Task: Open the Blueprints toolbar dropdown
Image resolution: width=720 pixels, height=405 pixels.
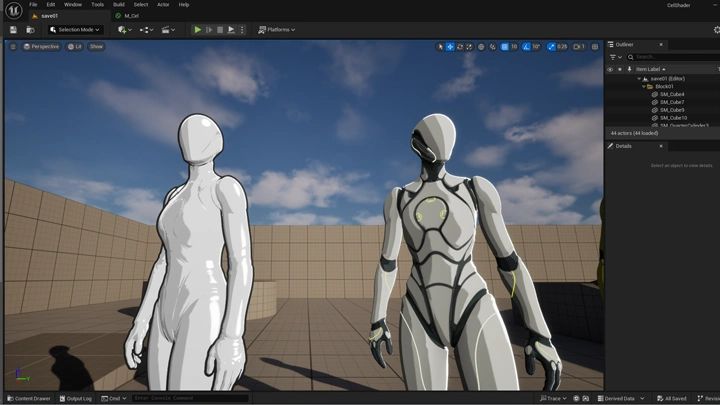Action: click(146, 30)
